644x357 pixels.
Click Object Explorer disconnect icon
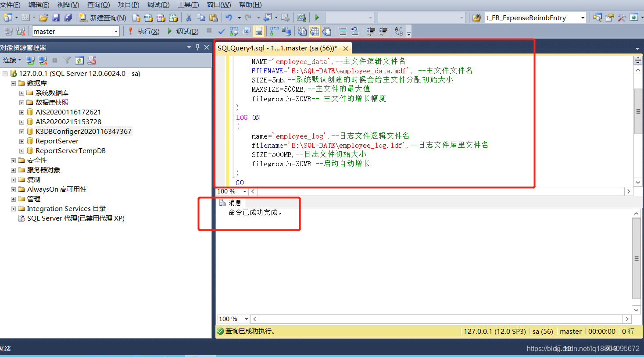click(x=43, y=60)
